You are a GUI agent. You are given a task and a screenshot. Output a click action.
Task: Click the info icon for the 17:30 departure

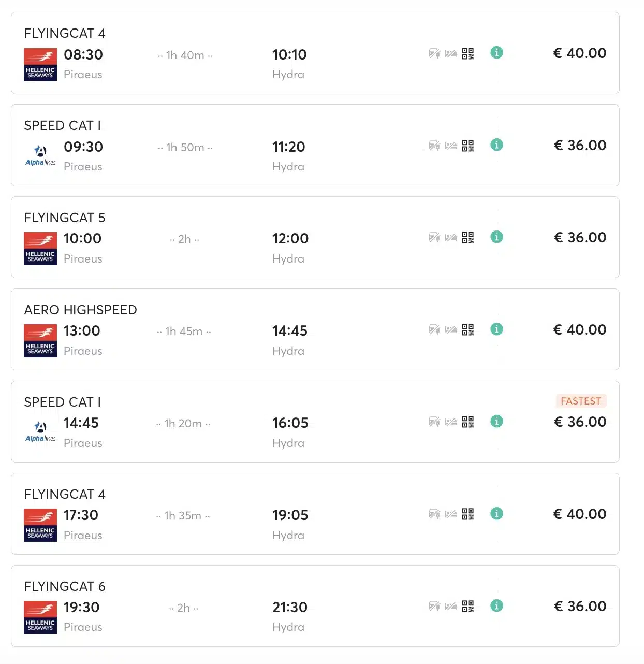(496, 514)
